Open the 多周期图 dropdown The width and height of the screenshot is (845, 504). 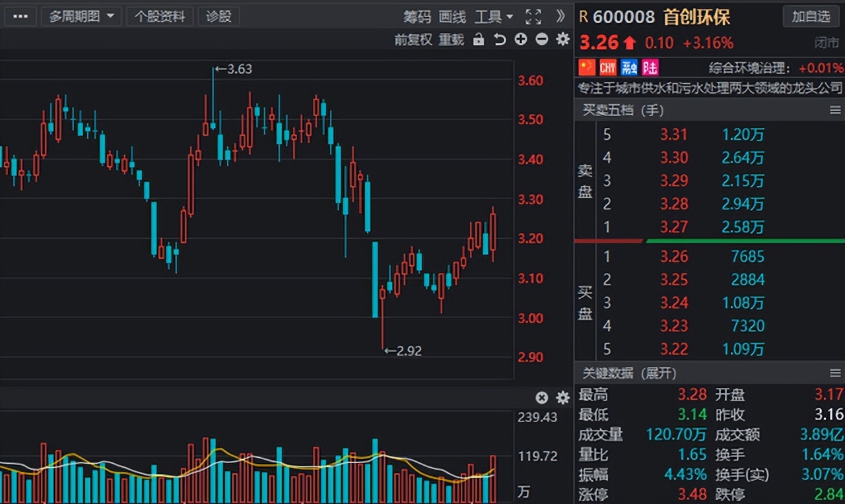[x=81, y=16]
